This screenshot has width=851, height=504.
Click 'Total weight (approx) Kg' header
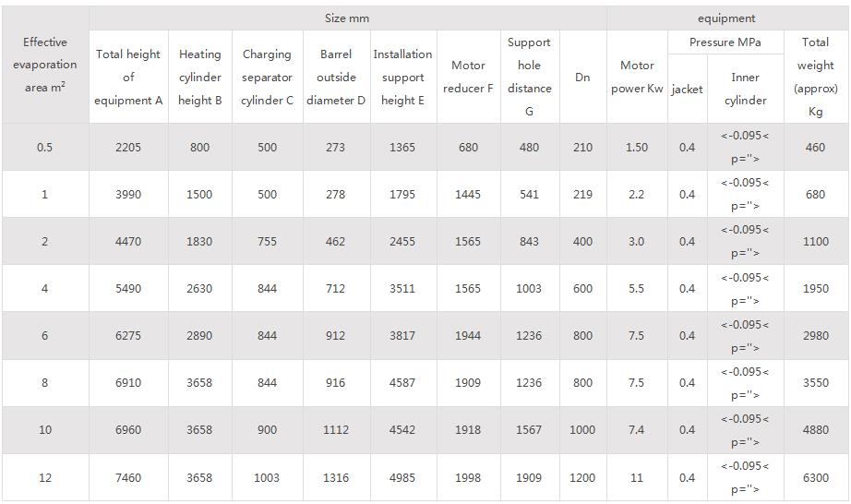(815, 78)
